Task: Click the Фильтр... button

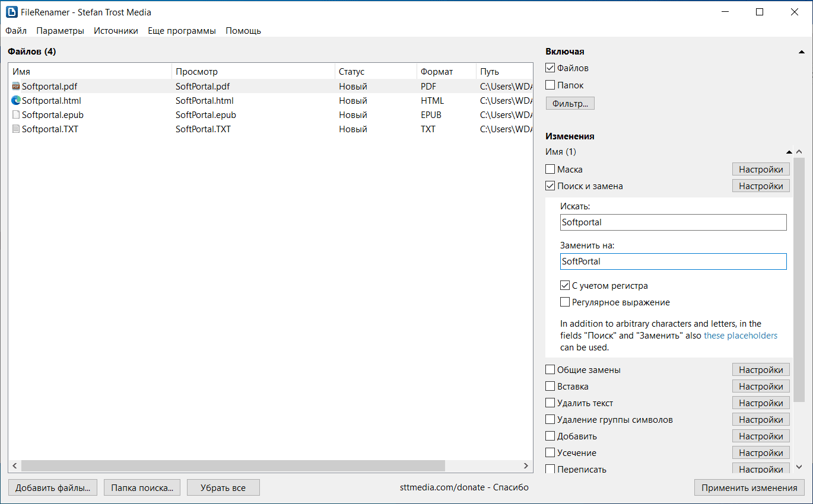Action: (x=570, y=104)
